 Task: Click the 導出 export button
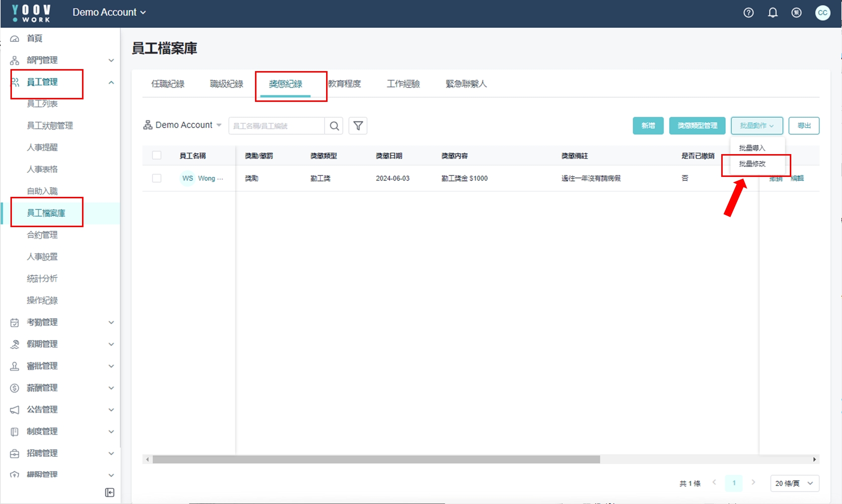click(804, 126)
